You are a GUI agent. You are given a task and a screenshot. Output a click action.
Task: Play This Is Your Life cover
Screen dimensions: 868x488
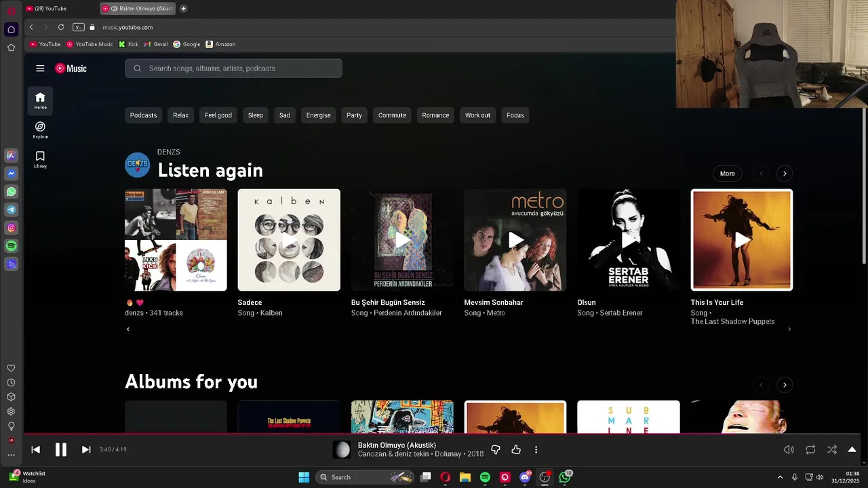click(x=742, y=240)
